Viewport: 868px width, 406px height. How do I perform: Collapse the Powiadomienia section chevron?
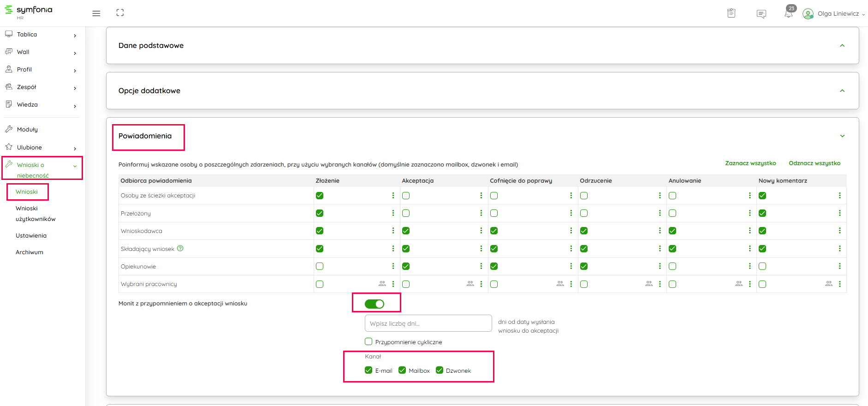(x=842, y=136)
